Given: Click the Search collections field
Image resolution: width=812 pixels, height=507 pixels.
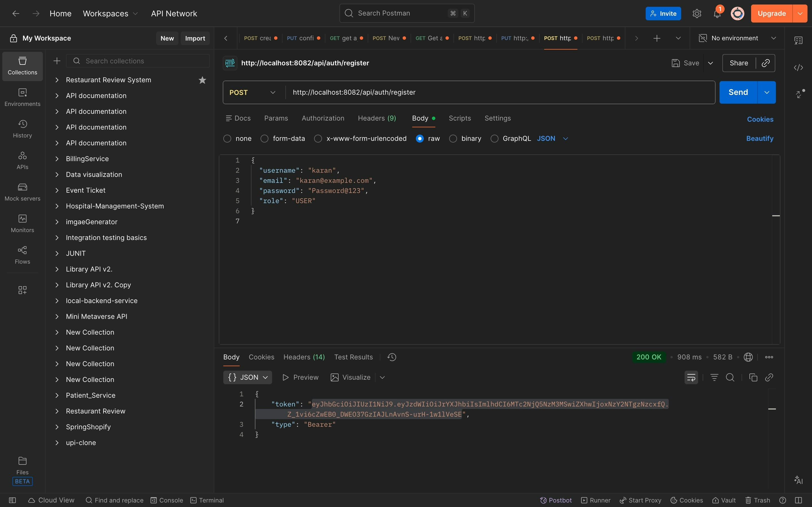Looking at the screenshot, I should coord(138,61).
